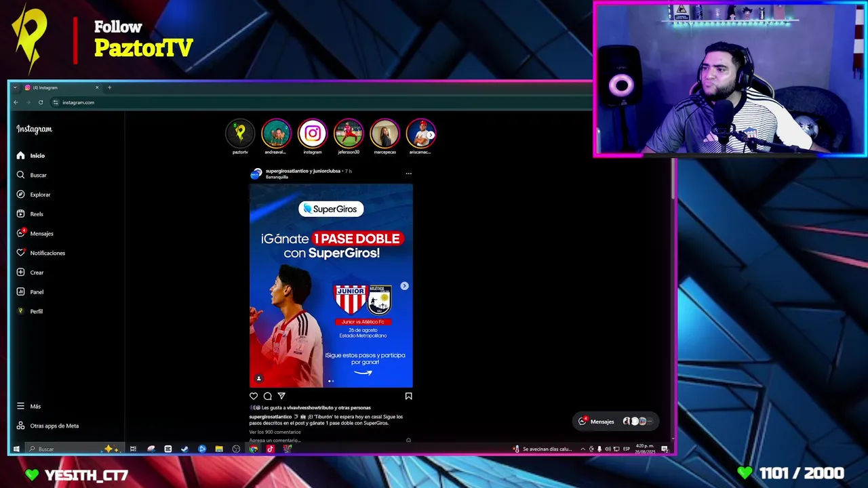Open Perfil profile avatar in sidebar

[20, 311]
